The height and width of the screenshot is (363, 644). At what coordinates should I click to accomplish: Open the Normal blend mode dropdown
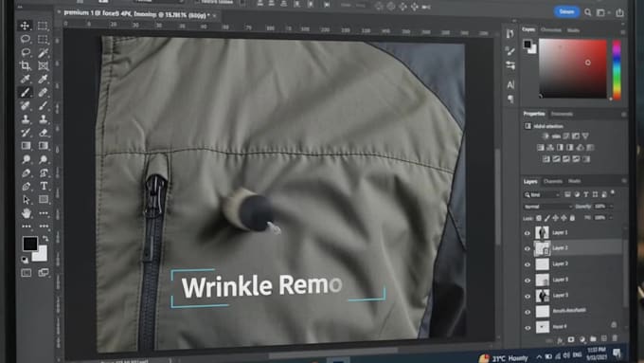point(548,207)
